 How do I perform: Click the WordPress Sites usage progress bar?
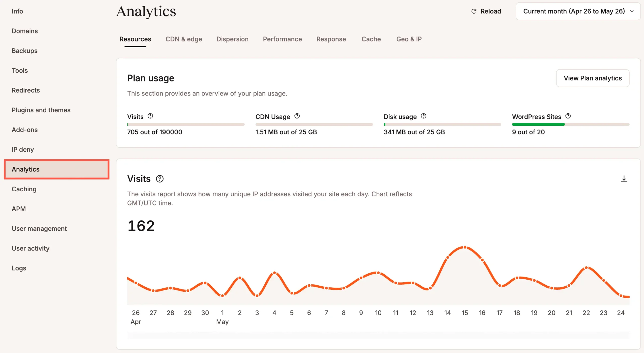(571, 124)
